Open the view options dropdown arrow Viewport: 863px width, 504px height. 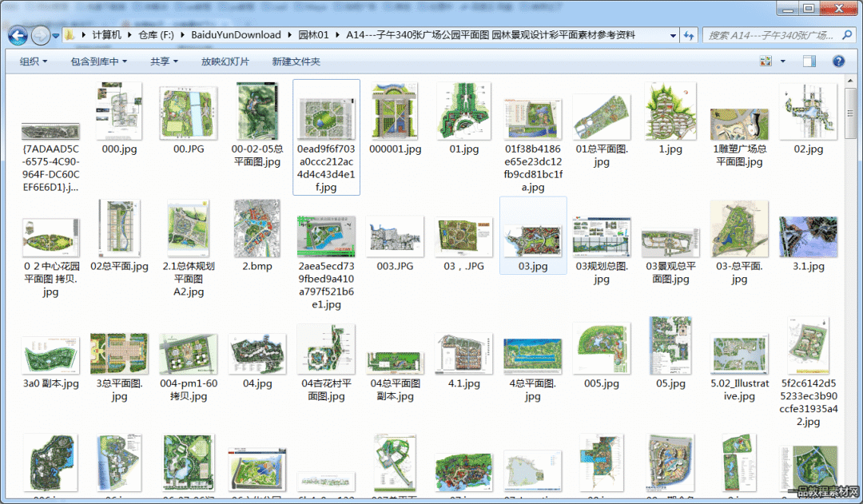[x=782, y=61]
